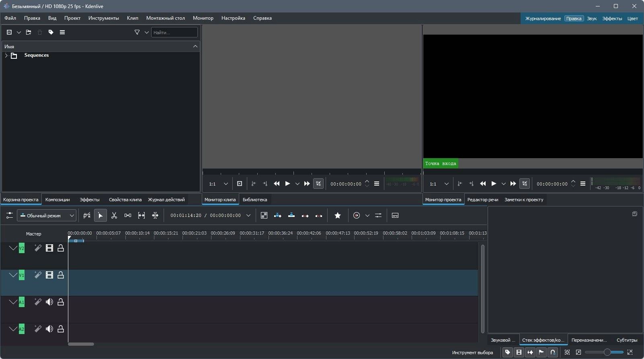Set zone out point on project monitor
644x359 pixels.
(471, 184)
